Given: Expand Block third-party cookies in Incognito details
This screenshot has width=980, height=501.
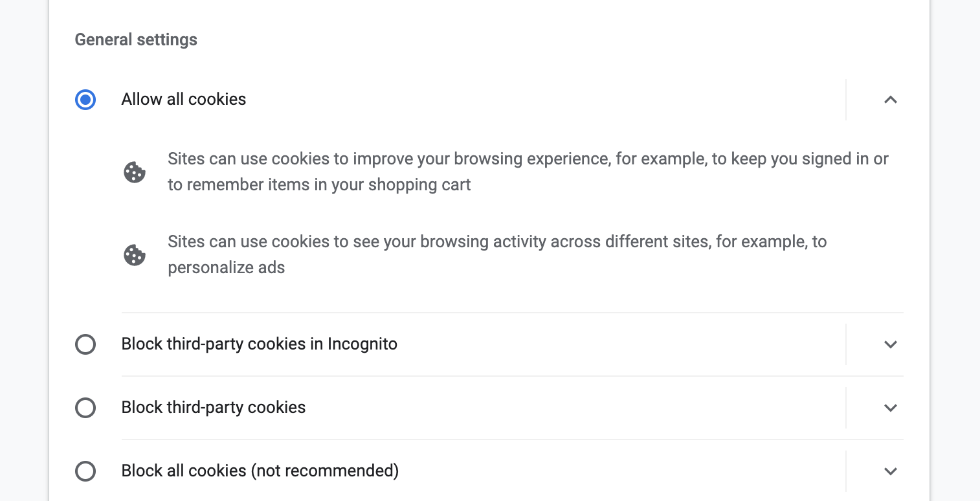Looking at the screenshot, I should click(x=891, y=344).
